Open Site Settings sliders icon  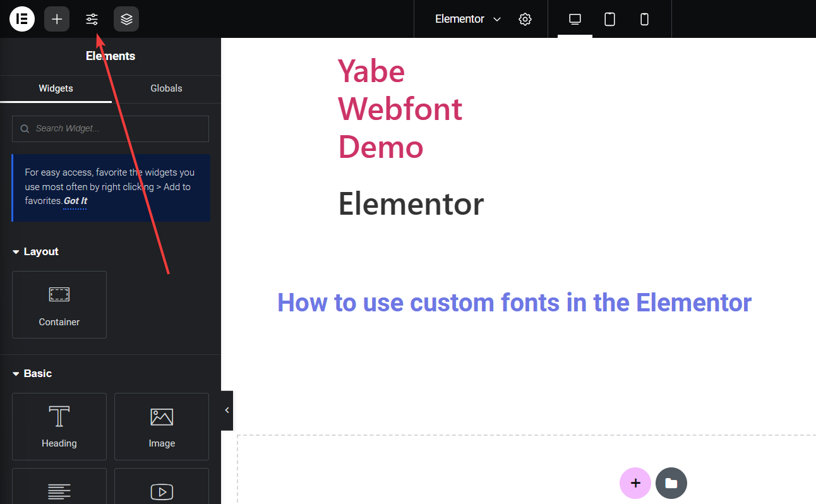pos(92,19)
